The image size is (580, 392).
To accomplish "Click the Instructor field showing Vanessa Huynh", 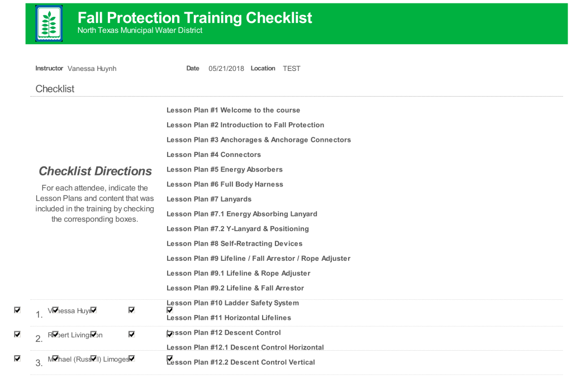I will [92, 69].
